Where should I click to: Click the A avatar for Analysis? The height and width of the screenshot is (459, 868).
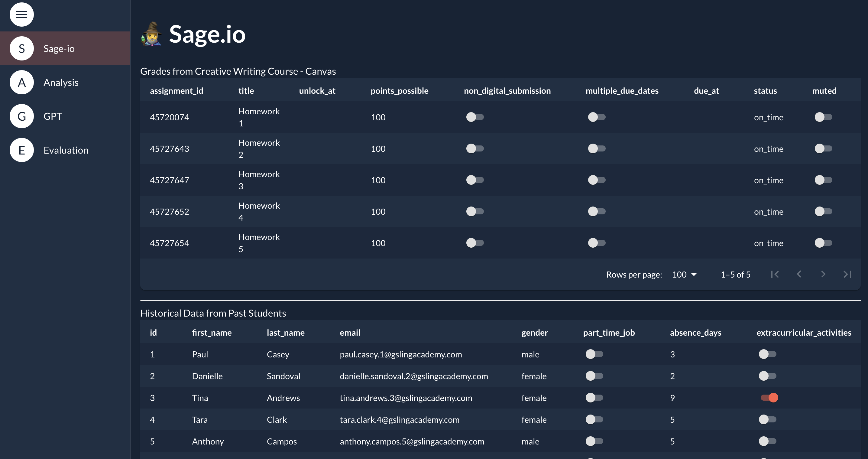click(x=21, y=82)
